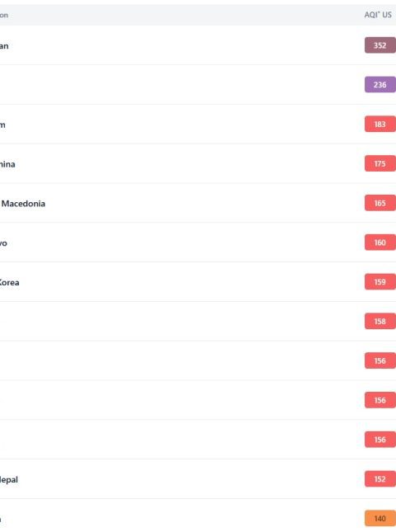This screenshot has height=532, width=396.
Task: Click the 156 badge directly below 158
Action: (x=380, y=360)
